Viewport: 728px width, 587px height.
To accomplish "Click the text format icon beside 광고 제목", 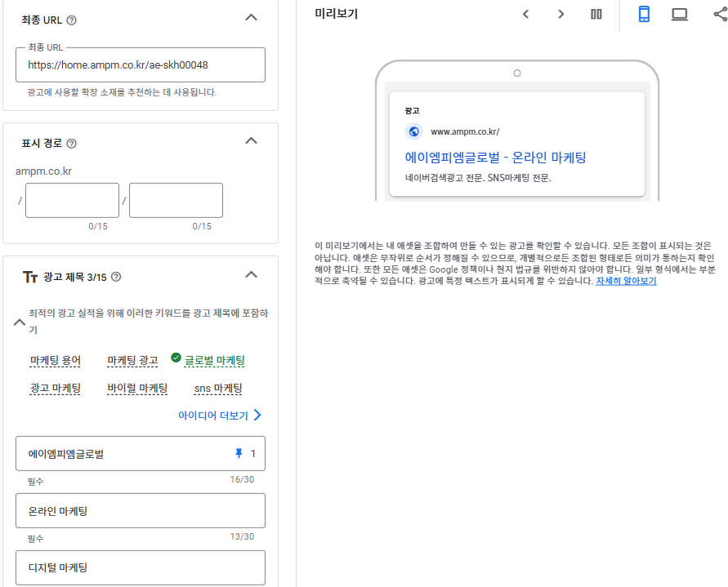I will tap(30, 277).
